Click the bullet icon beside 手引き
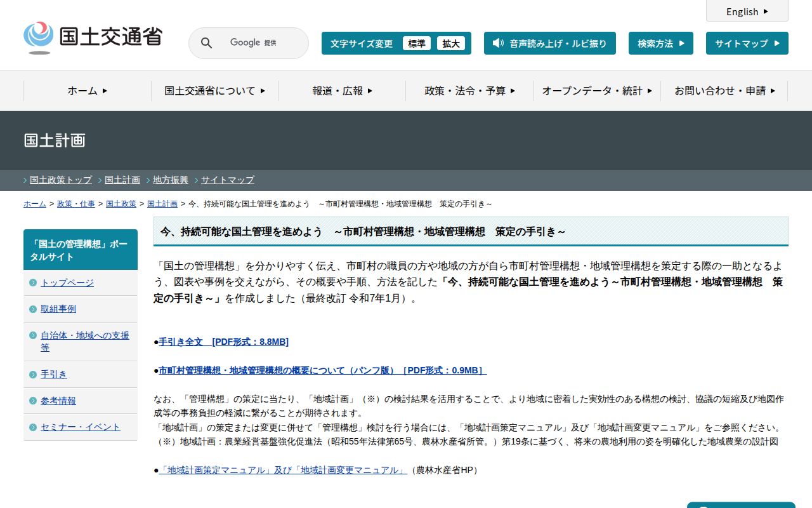Screen dimensions: 812x508 pyautogui.click(x=33, y=375)
